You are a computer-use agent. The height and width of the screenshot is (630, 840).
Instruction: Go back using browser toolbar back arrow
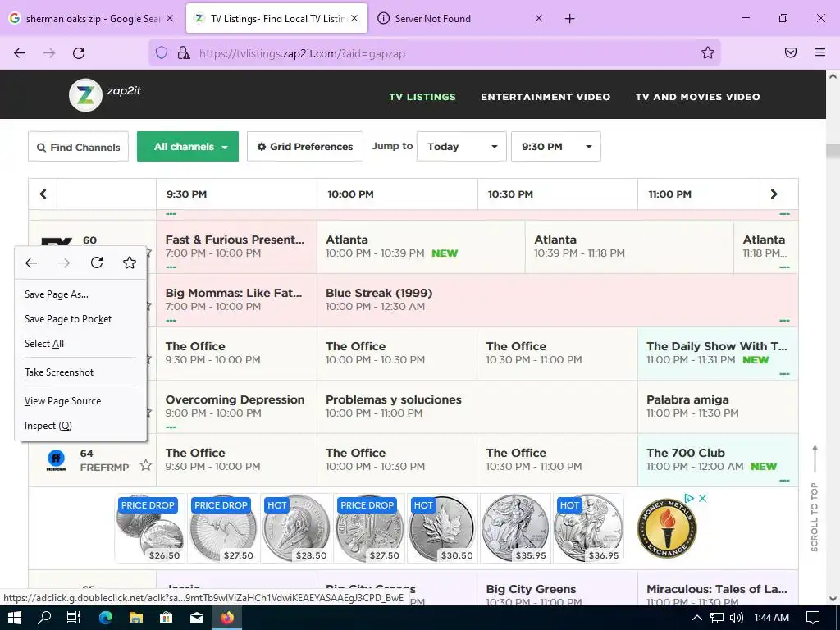(x=20, y=53)
